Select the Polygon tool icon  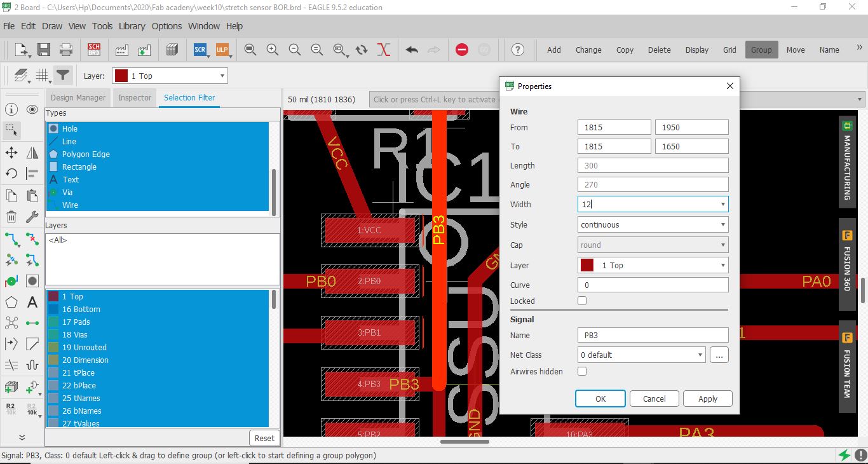pos(11,303)
